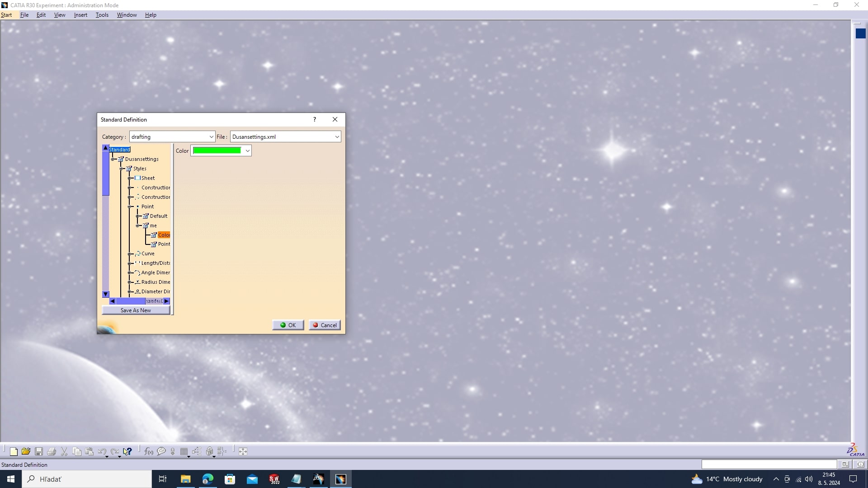The width and height of the screenshot is (868, 488).
Task: Click the Copy icon in the toolbar
Action: tap(77, 451)
